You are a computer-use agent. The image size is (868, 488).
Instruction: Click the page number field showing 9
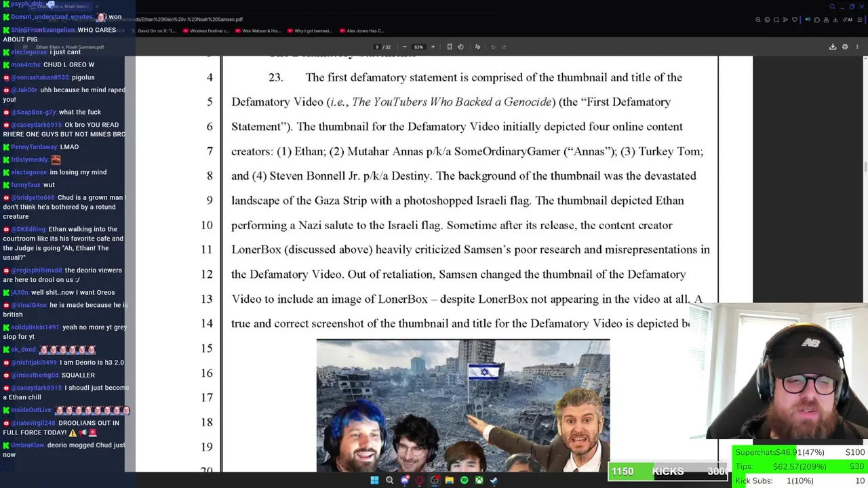[377, 47]
